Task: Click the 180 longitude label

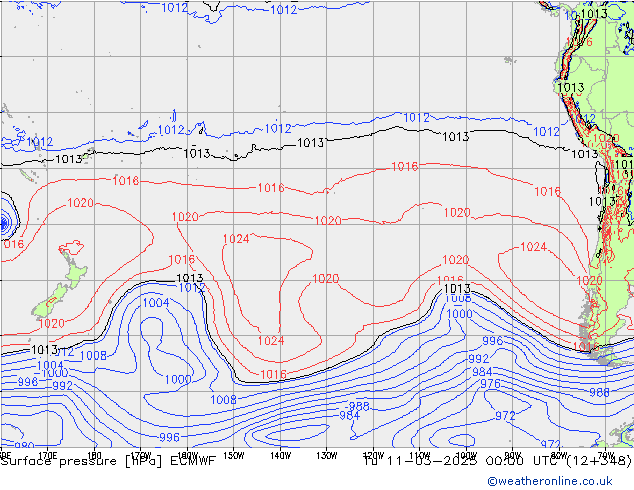Action: click(x=94, y=456)
